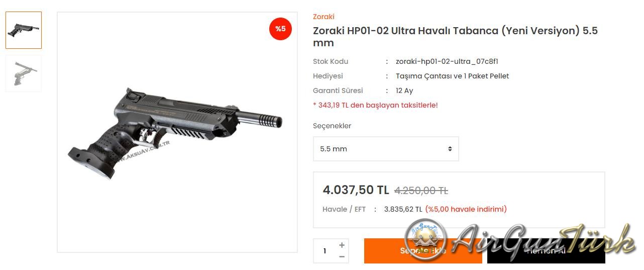Screen dimensions: 644x270
Task: Click the 4.037,50 TL current price
Action: point(356,190)
